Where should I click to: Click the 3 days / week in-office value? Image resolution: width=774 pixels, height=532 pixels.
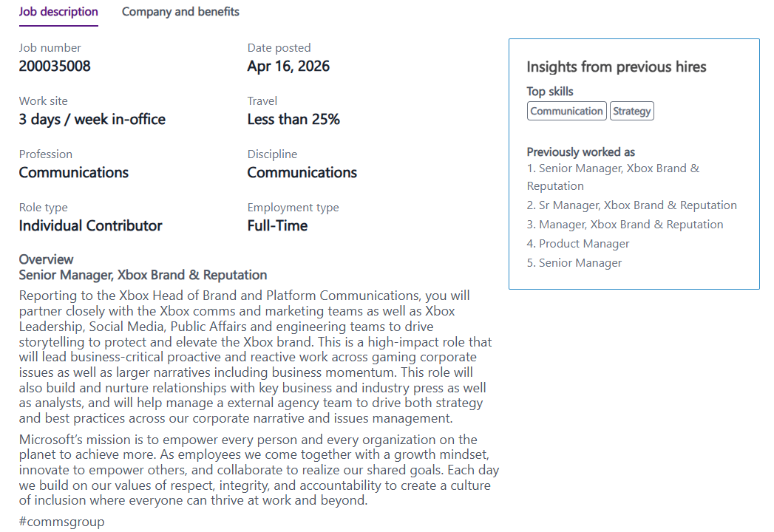pos(92,120)
